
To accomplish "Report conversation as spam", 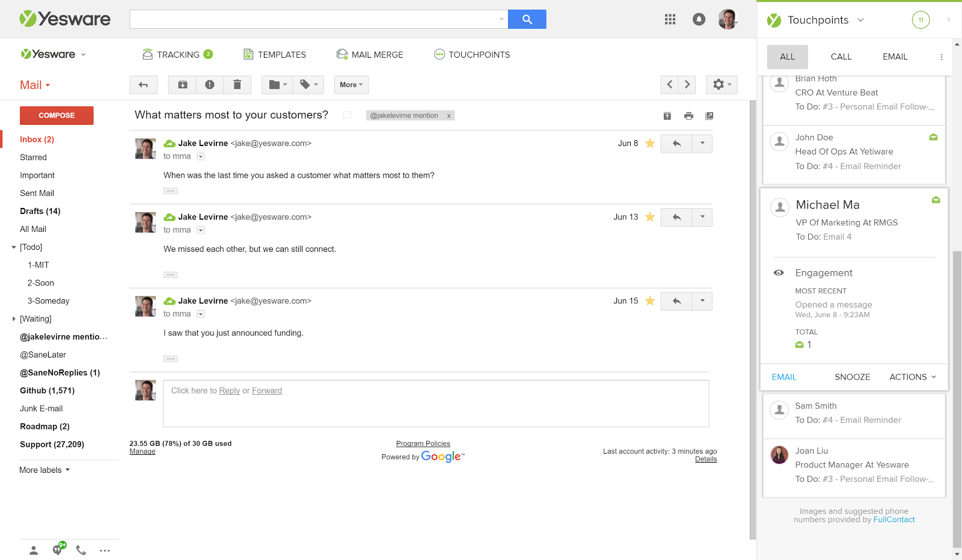I will point(209,85).
